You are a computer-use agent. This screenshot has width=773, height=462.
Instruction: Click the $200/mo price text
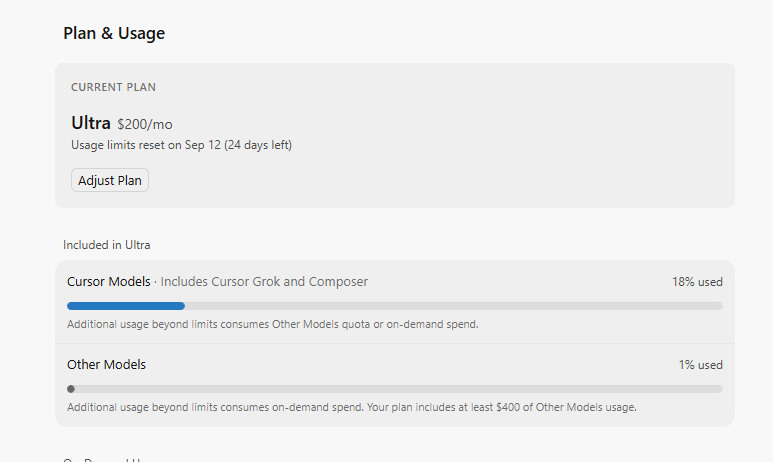pos(145,124)
